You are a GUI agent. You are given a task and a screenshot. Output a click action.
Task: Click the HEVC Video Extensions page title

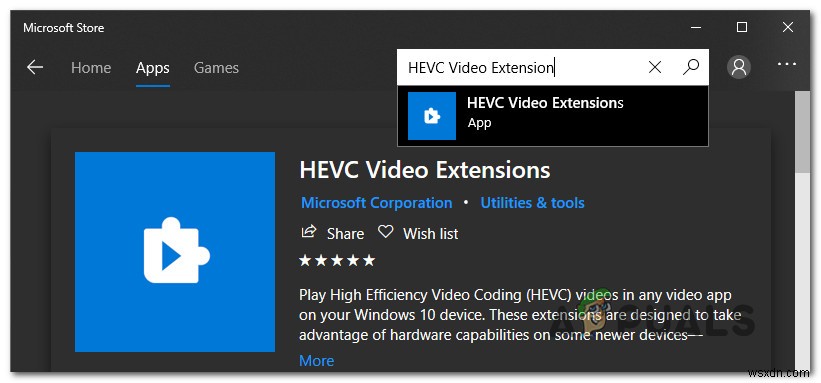point(425,170)
